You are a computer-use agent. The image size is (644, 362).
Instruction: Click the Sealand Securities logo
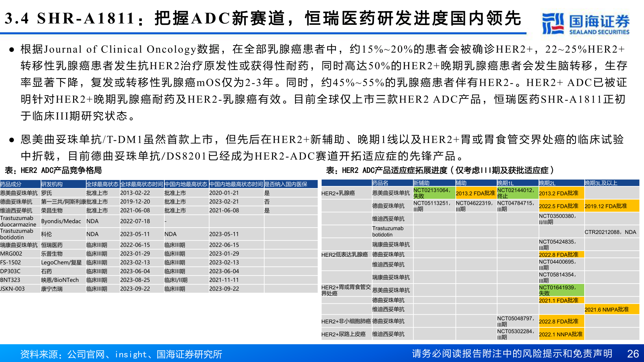point(586,23)
